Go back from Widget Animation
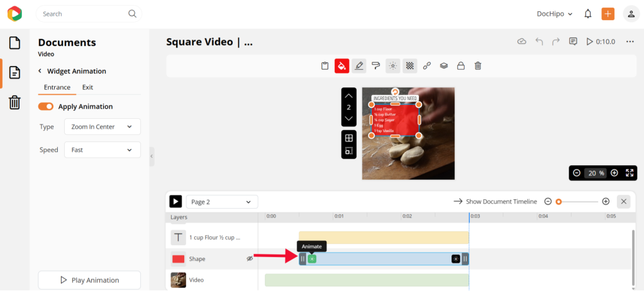Screen dimensions: 644x291 tap(40, 71)
